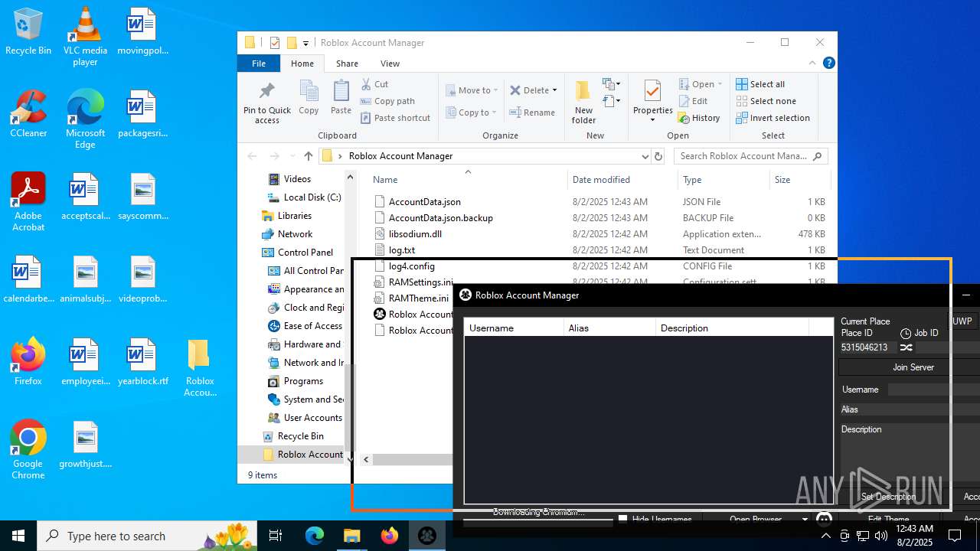Click the shuffle Job ID icon

pos(906,347)
